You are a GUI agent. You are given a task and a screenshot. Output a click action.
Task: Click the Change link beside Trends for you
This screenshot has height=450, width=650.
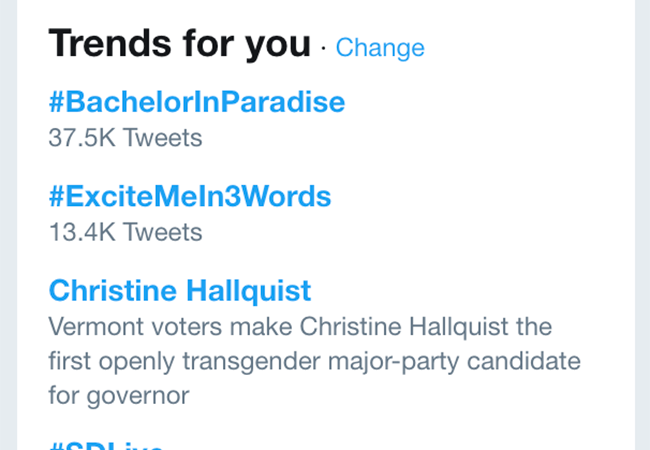click(x=380, y=48)
